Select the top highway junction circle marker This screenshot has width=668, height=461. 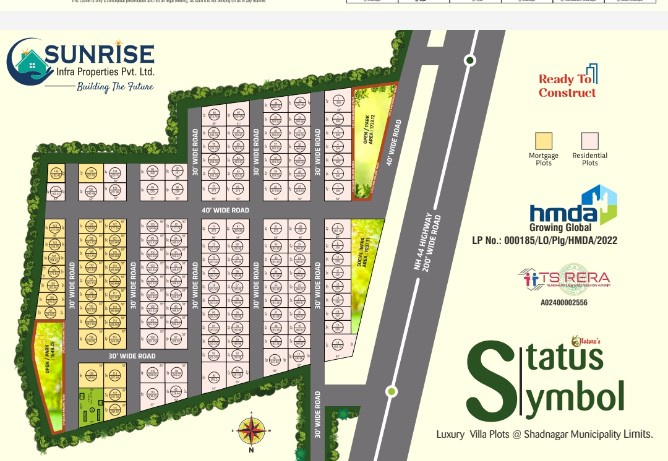click(x=470, y=61)
